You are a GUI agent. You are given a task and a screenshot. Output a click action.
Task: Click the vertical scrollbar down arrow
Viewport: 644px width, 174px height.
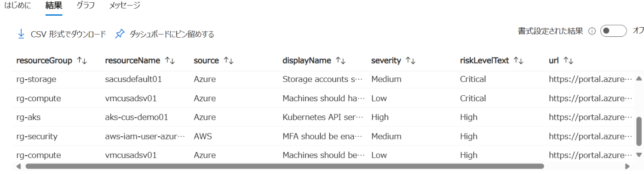coord(638,154)
